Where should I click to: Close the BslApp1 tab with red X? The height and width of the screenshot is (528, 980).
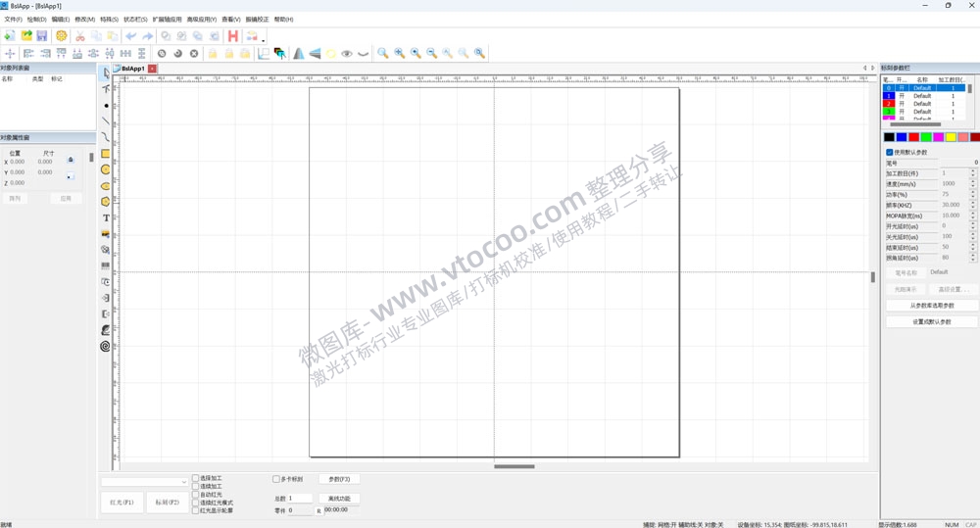point(152,69)
